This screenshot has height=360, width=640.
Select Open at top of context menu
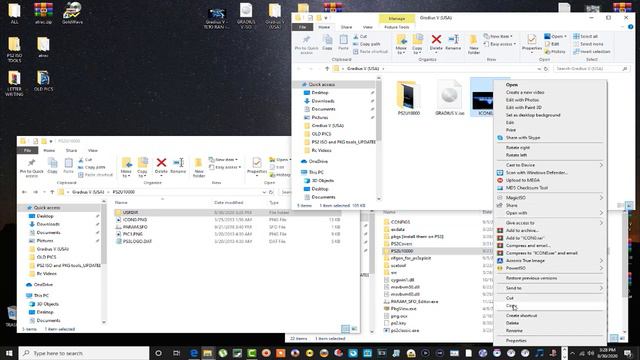pos(512,84)
